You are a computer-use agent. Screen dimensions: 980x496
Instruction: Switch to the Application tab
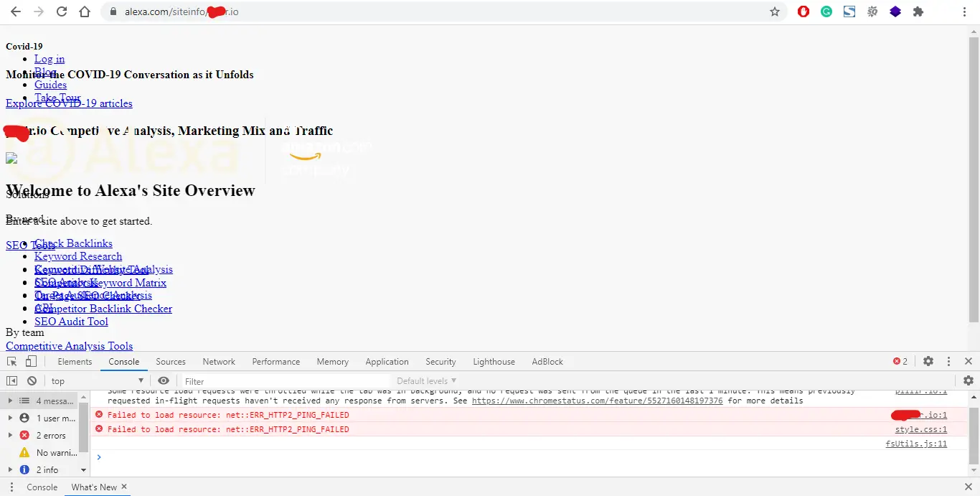pos(387,362)
